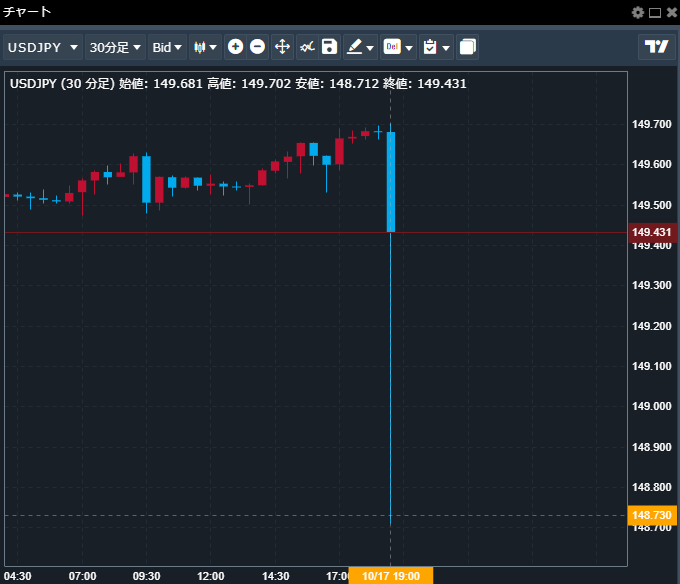The height and width of the screenshot is (584, 680).
Task: Click the 149.100 price axis label
Action: pos(651,366)
